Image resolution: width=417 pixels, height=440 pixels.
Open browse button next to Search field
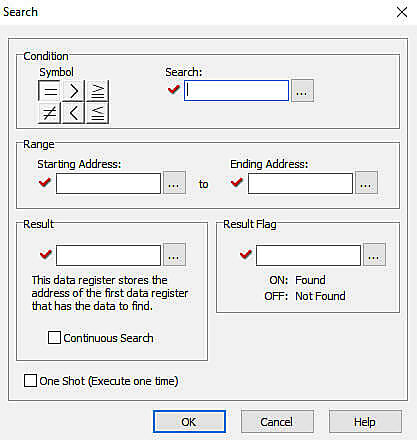[x=302, y=91]
